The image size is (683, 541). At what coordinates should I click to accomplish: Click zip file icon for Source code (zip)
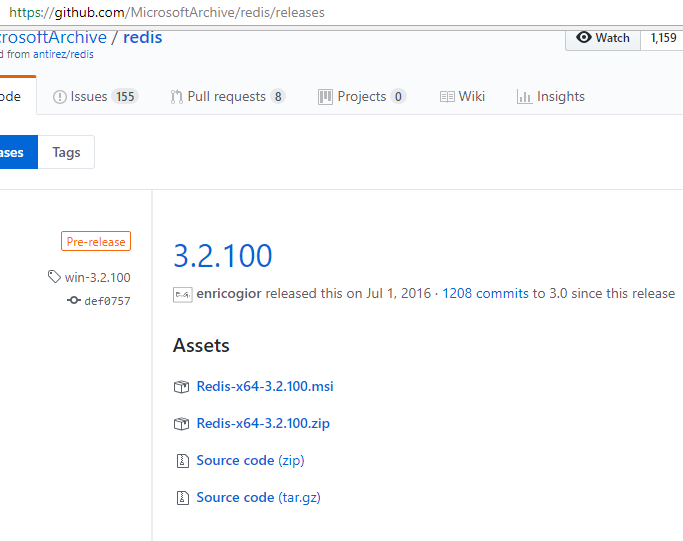point(183,461)
